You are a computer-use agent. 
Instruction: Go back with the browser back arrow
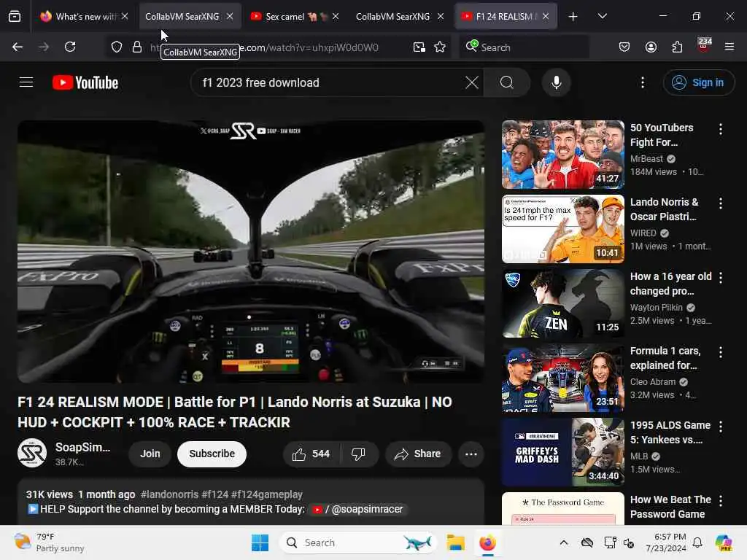tap(18, 47)
